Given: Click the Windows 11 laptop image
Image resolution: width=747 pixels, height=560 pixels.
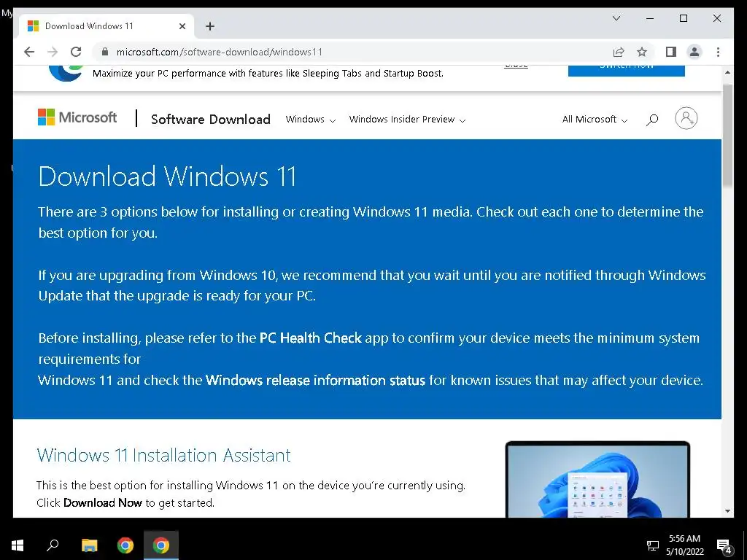Looking at the screenshot, I should tap(597, 479).
